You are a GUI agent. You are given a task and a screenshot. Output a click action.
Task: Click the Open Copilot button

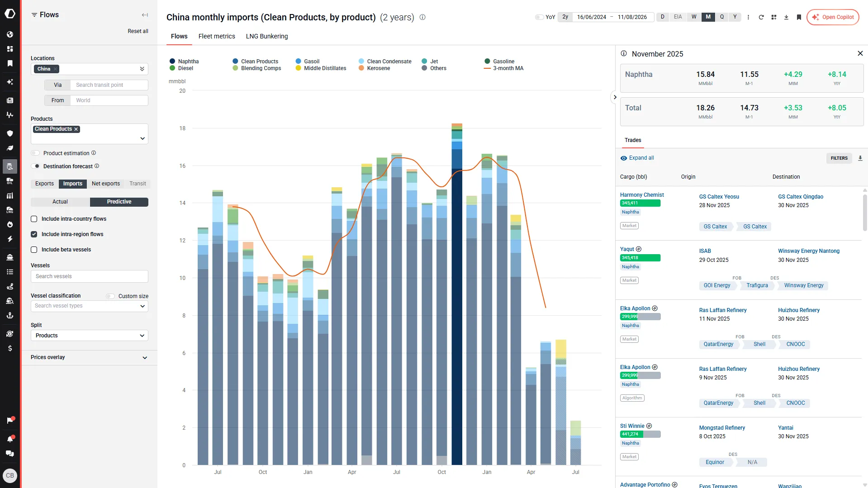point(833,17)
